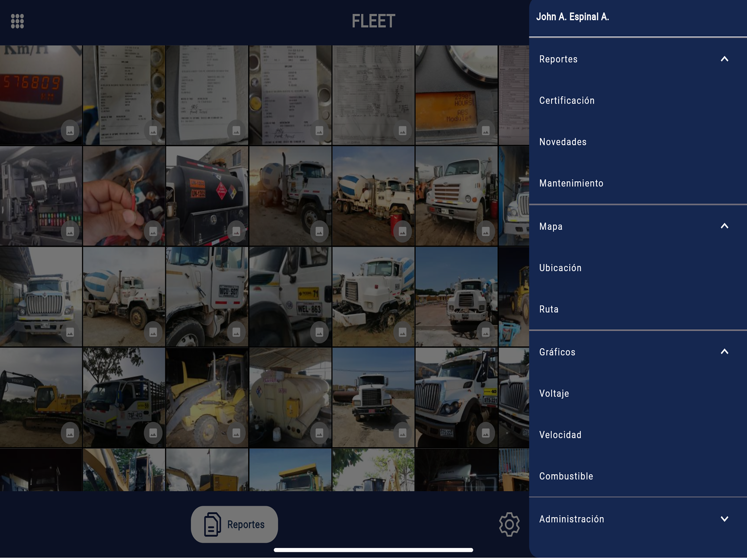Open the WCU-507 truck door thumbnail
The height and width of the screenshot is (560, 747).
pyautogui.click(x=207, y=297)
